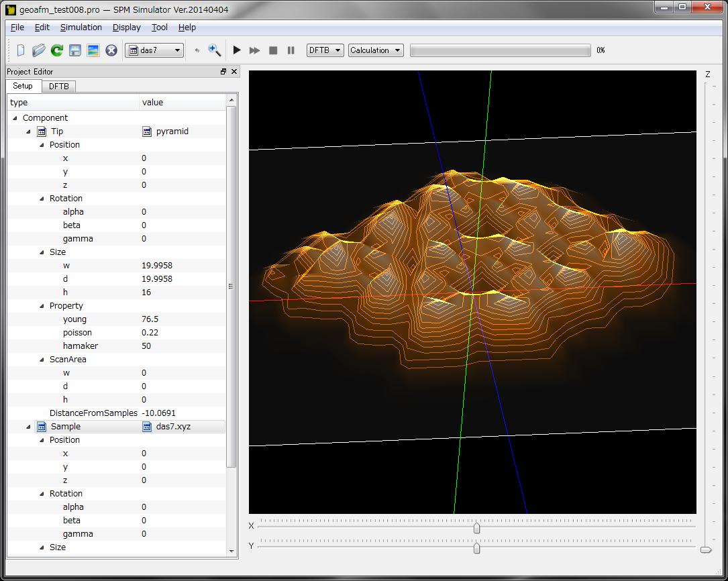
Task: Click the close project X icon
Action: coord(111,50)
